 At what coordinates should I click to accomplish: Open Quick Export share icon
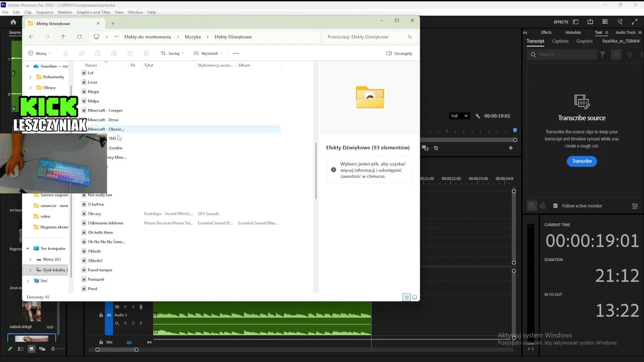pos(590,22)
